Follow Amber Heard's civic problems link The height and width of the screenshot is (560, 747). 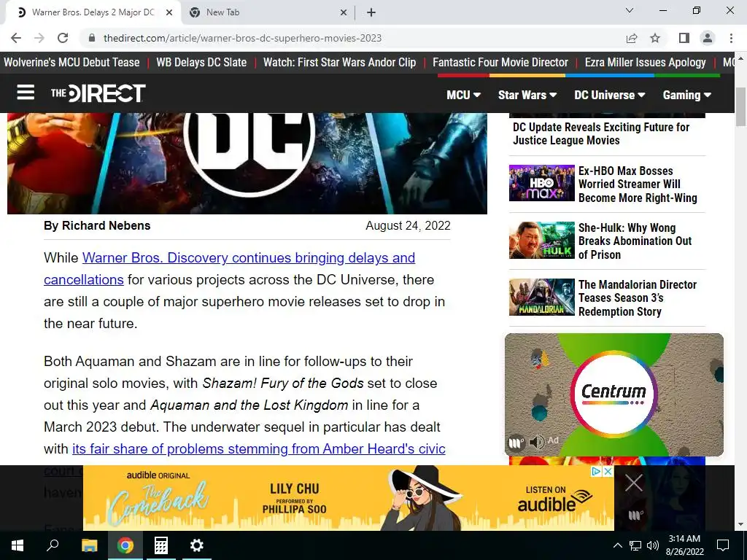click(259, 449)
